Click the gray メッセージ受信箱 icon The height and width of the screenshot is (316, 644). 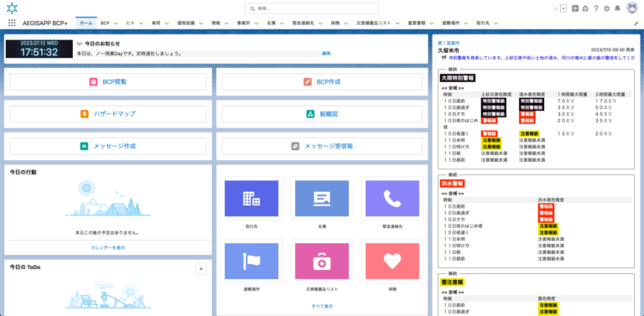[x=295, y=146]
